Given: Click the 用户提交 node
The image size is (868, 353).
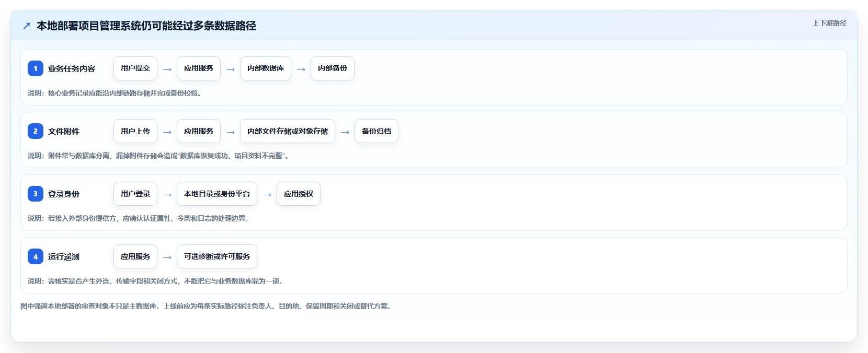Looking at the screenshot, I should pyautogui.click(x=135, y=68).
